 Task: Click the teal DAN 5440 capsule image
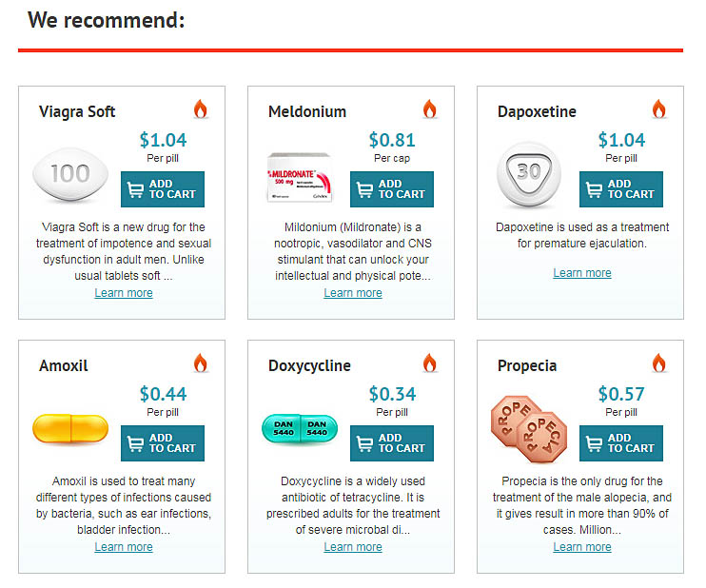[x=300, y=428]
